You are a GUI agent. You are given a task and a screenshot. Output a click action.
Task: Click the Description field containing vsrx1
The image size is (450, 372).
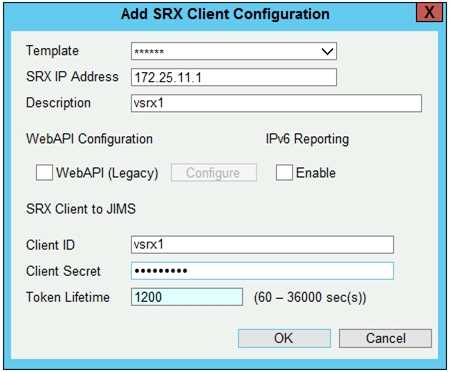(x=276, y=103)
